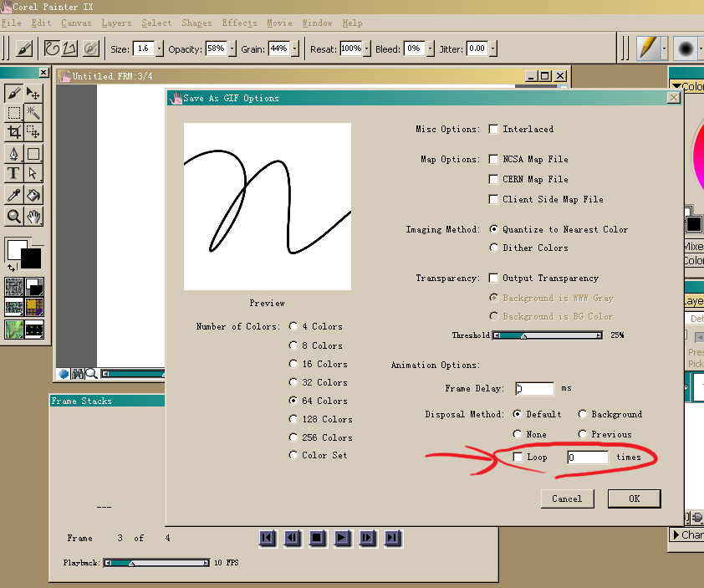Activate the Magnifier zoom tool
Image resolution: width=704 pixels, height=588 pixels.
pyautogui.click(x=14, y=217)
